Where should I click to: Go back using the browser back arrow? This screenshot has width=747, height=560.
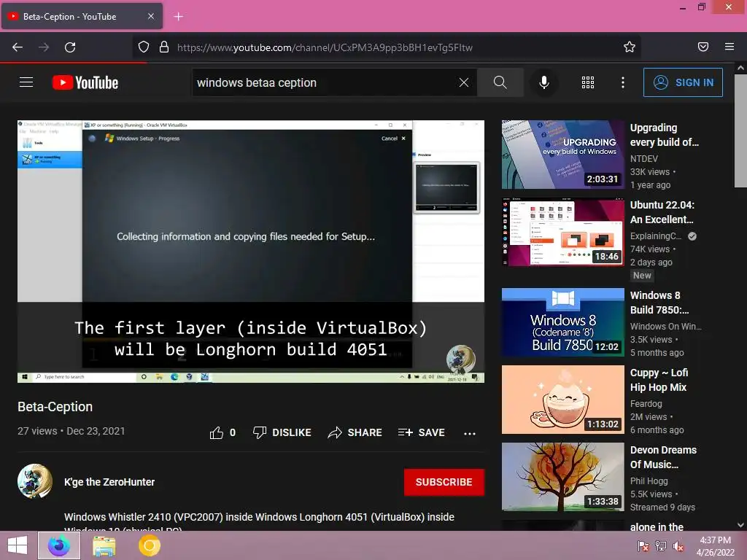pyautogui.click(x=18, y=47)
